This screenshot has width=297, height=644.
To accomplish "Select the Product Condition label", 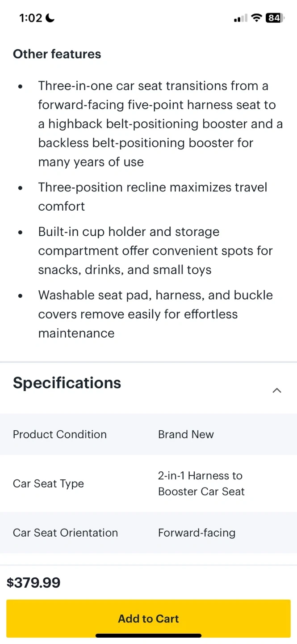I will click(x=60, y=434).
